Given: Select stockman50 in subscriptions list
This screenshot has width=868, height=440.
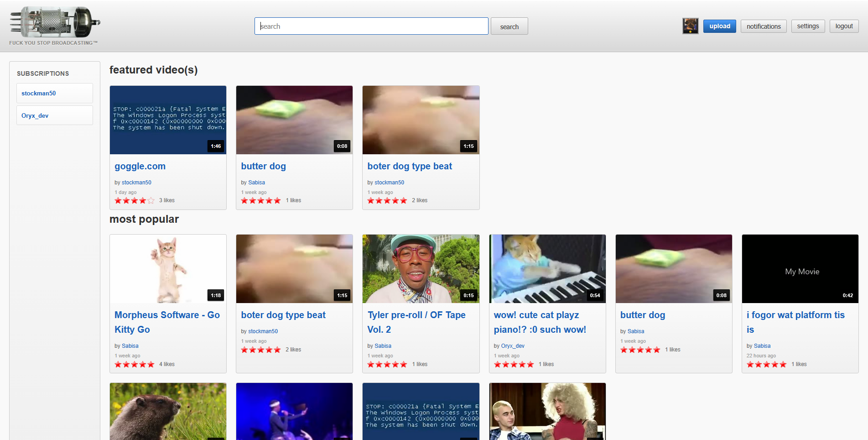Looking at the screenshot, I should [39, 93].
